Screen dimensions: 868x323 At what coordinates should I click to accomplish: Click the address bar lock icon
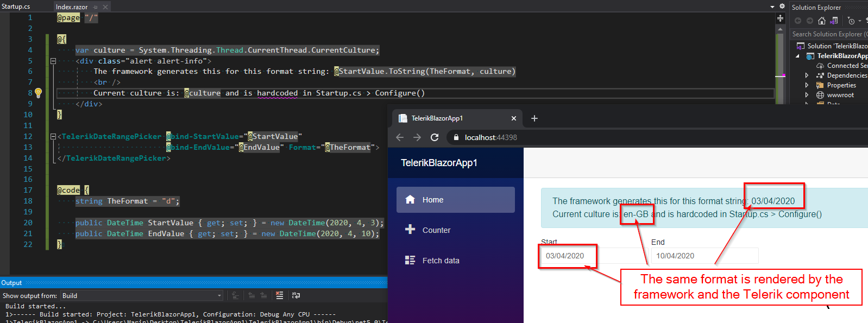[x=456, y=137]
